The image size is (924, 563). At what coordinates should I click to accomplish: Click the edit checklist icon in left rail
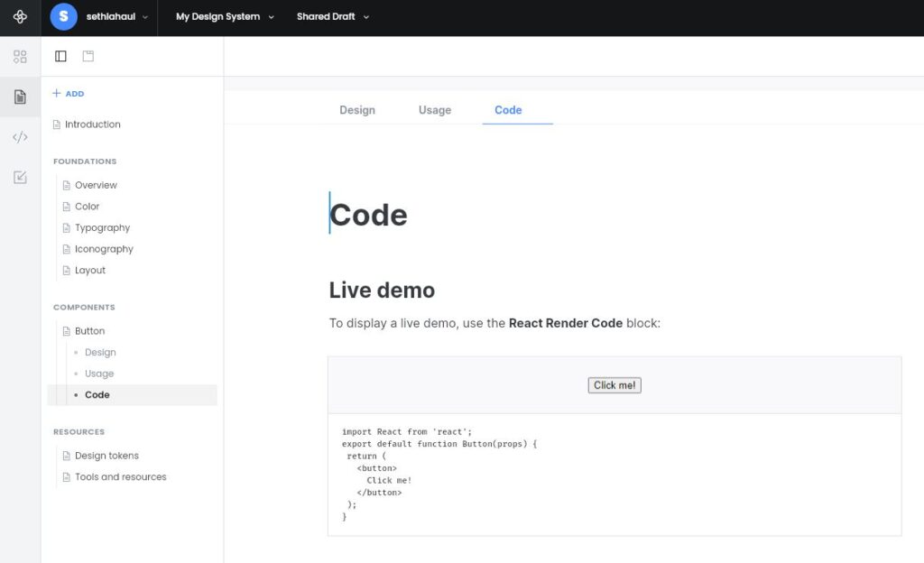point(20,178)
